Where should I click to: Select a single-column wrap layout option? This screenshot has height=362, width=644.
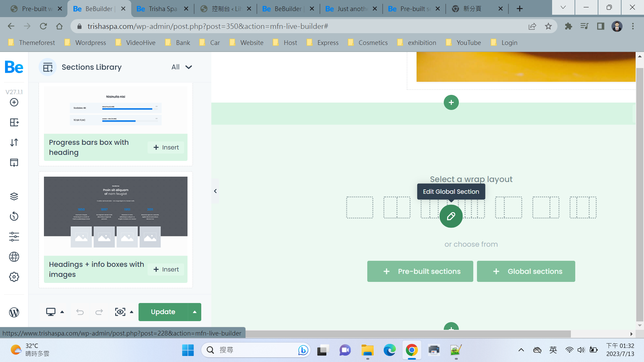(x=359, y=208)
